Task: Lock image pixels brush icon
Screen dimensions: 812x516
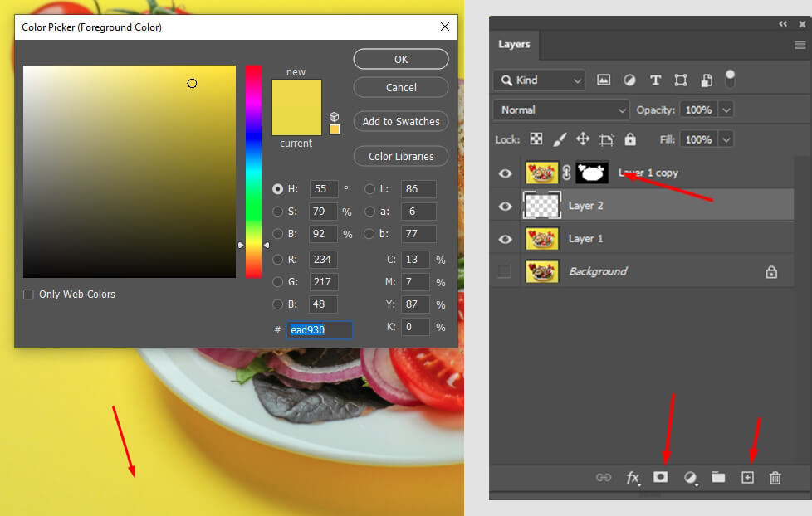Action: (560, 139)
